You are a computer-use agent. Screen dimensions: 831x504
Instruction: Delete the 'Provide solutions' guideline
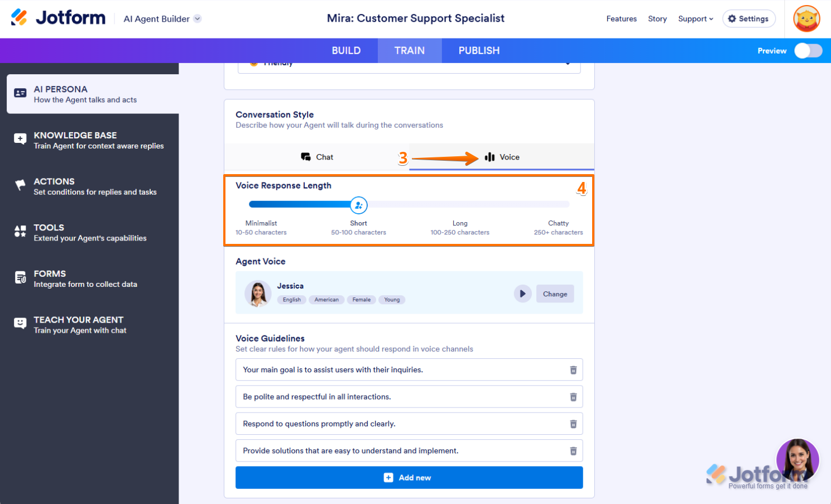[573, 451]
